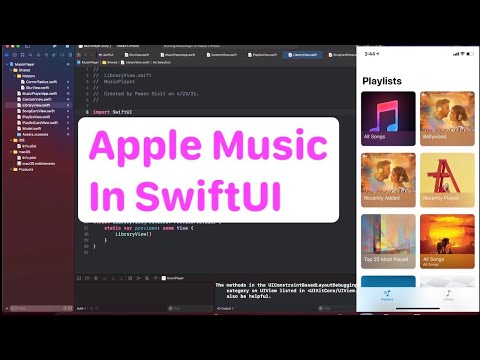Expand the Products folder
Image resolution: width=480 pixels, height=360 pixels.
[11, 169]
